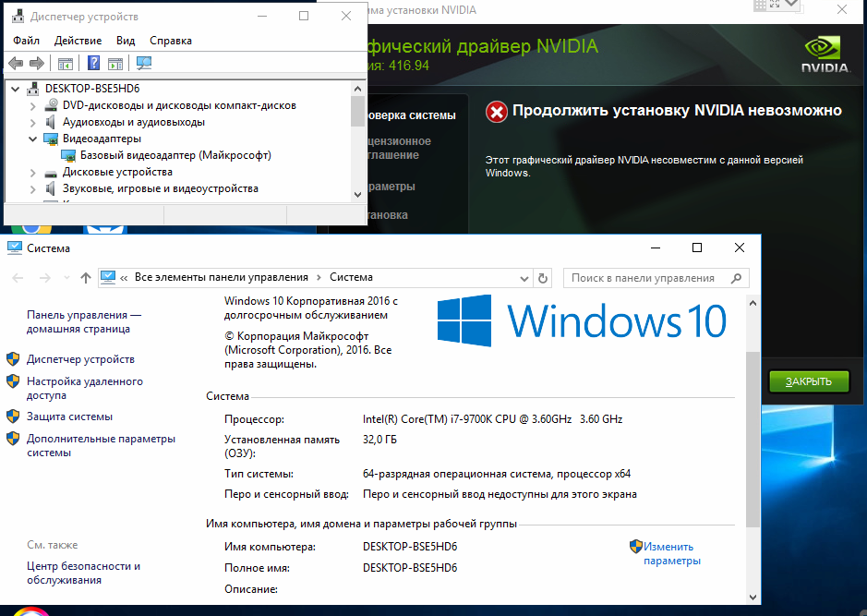Click shield icon beside Защита системы link
Viewport: 867px width, 616px height.
(x=13, y=417)
